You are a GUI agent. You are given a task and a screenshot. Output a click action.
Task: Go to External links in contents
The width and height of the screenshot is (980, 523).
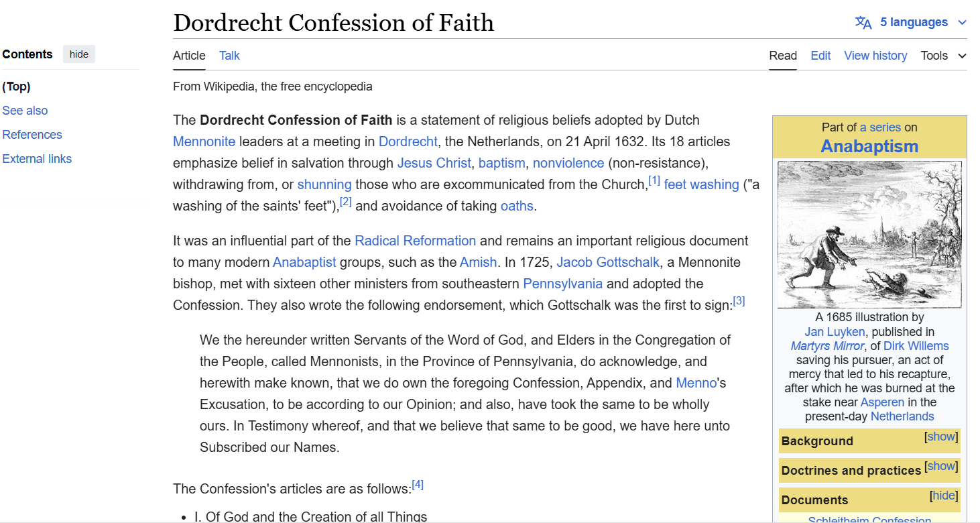point(37,159)
